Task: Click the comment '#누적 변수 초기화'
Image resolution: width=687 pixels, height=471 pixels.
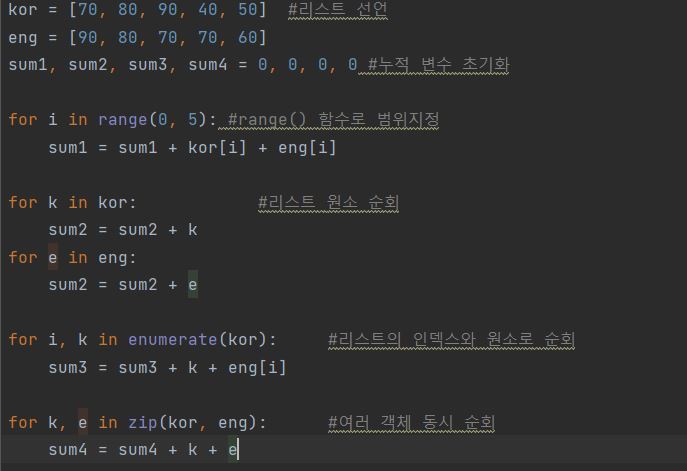Action: pyautogui.click(x=439, y=64)
